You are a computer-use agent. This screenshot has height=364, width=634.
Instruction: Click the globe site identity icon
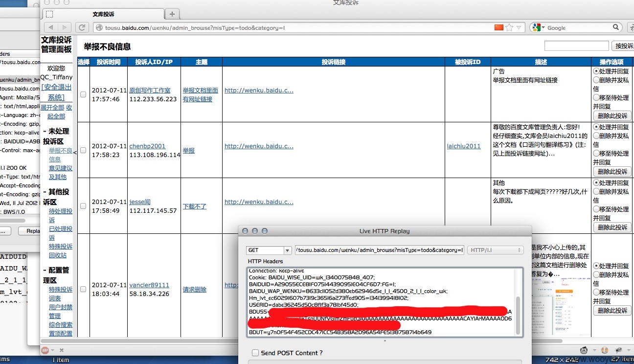pos(98,28)
